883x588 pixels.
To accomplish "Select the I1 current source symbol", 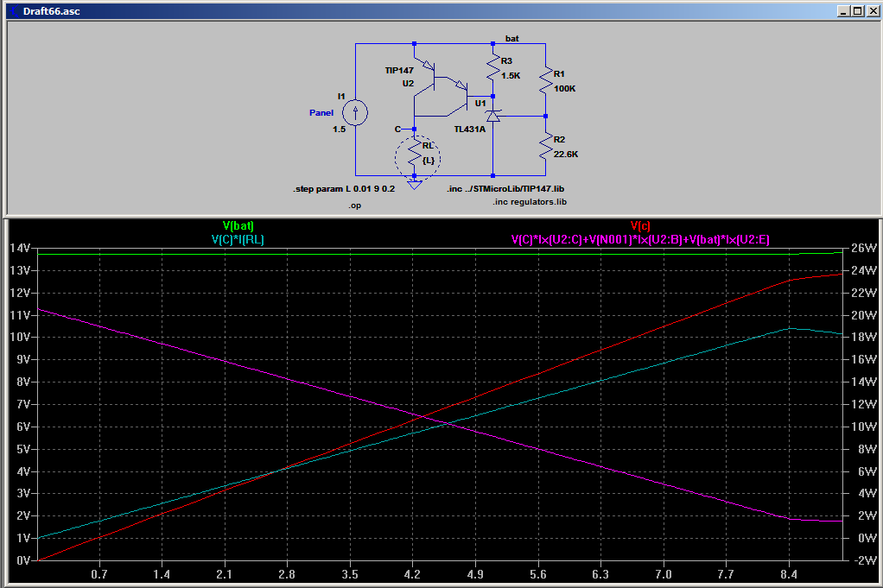I will coord(355,112).
